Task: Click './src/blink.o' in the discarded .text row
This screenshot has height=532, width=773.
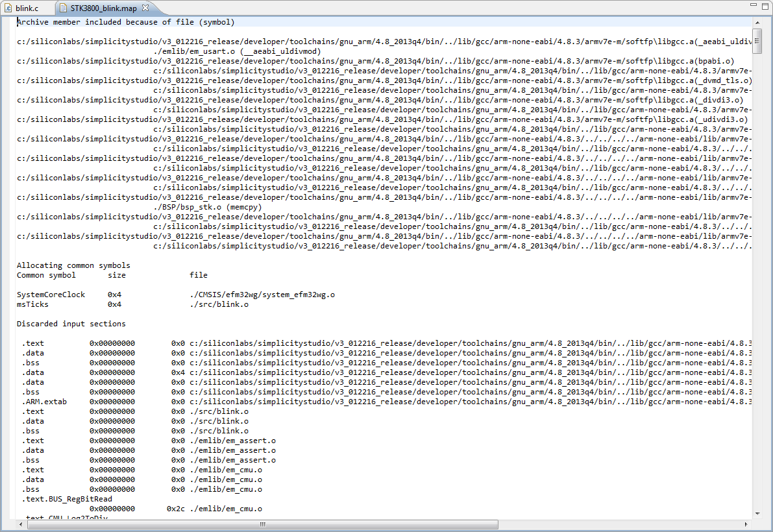Action: [219, 411]
